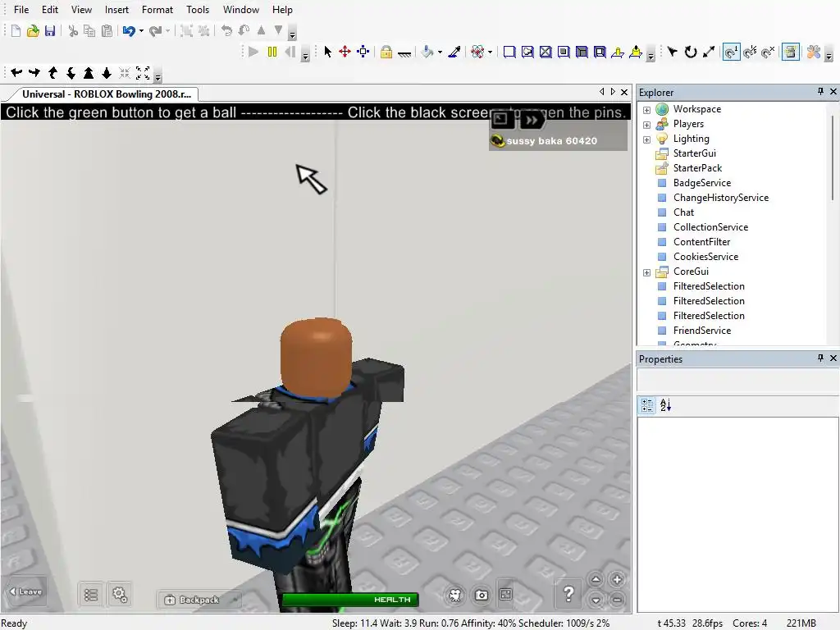840x630 pixels.
Task: Select the Weld surface tool with X
Action: pos(546,52)
